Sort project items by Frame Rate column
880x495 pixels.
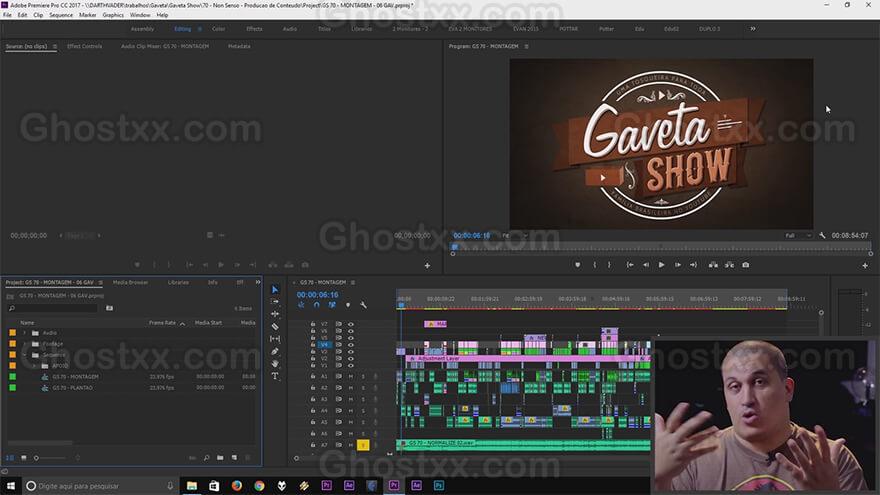162,323
